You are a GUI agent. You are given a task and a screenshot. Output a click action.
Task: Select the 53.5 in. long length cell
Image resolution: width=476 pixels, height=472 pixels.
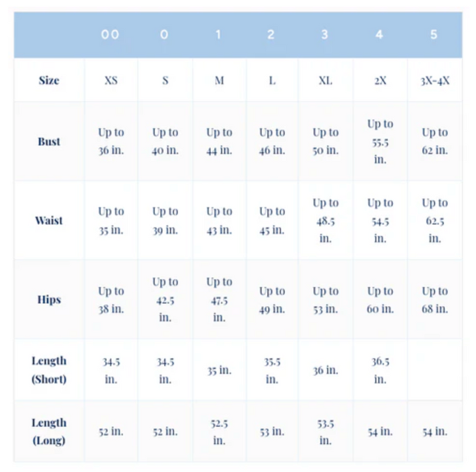(325, 431)
